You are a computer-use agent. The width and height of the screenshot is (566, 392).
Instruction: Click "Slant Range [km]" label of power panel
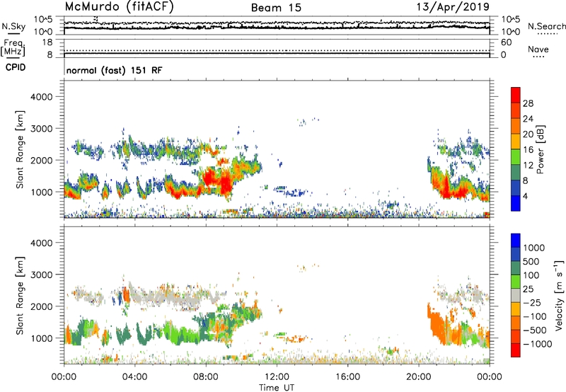coord(20,149)
